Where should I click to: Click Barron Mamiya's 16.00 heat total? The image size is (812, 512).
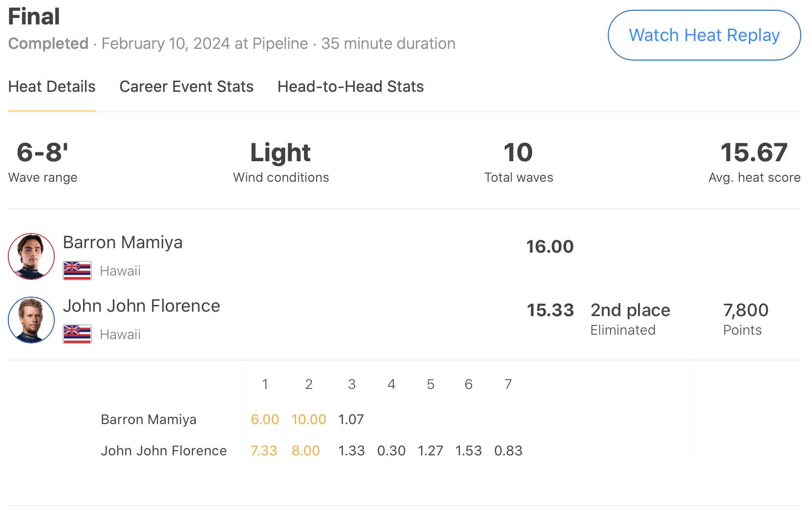[550, 247]
